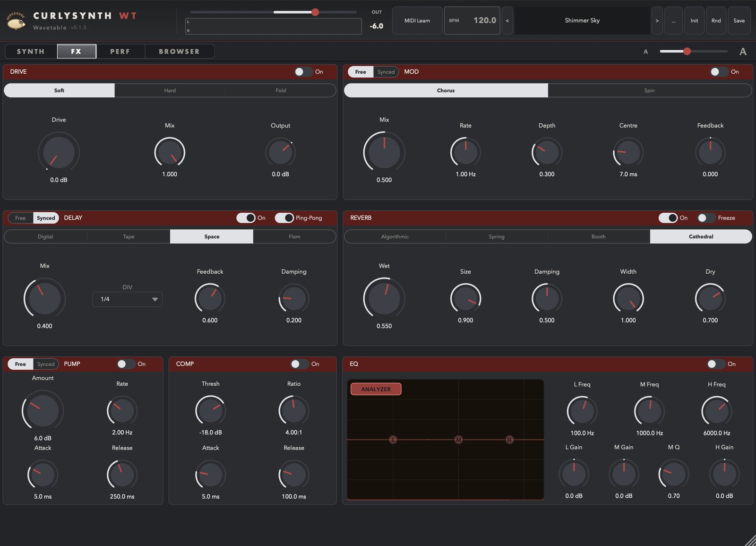Click the Pump Amount knob
This screenshot has height=546, width=756.
click(x=43, y=410)
